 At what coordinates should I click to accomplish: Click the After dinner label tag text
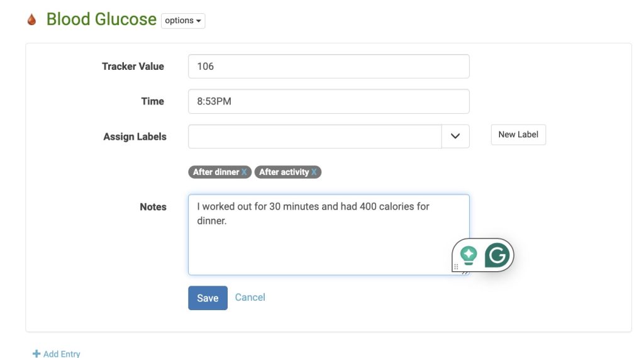coord(216,172)
